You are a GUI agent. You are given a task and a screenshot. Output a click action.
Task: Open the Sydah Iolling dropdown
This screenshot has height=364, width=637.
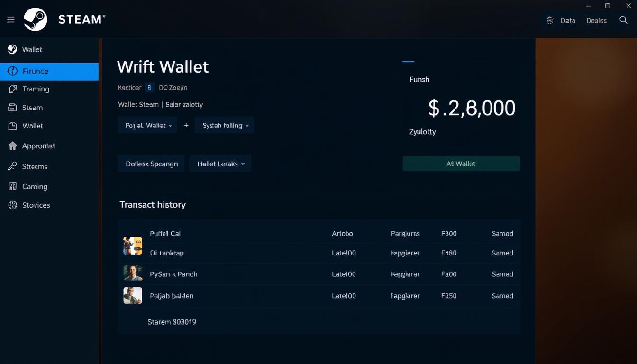pos(224,125)
